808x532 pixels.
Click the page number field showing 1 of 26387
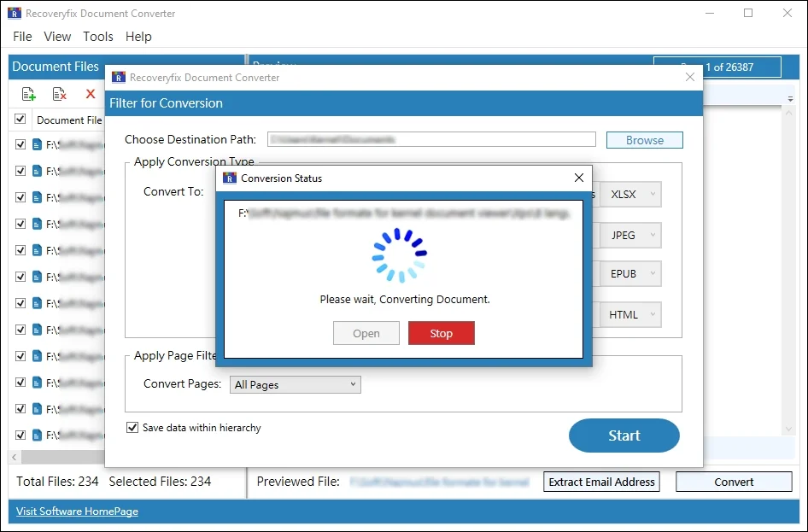tap(717, 67)
